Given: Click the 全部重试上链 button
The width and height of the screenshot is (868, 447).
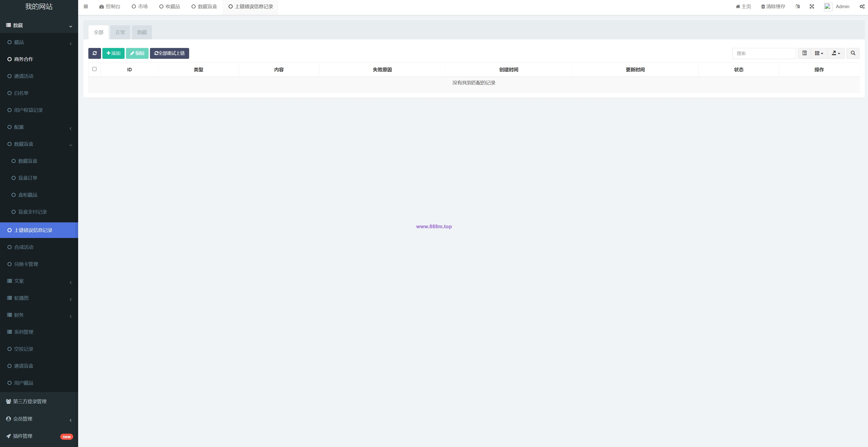Looking at the screenshot, I should click(x=169, y=53).
